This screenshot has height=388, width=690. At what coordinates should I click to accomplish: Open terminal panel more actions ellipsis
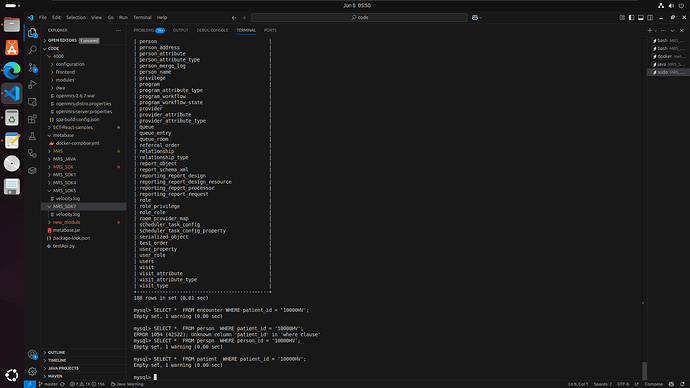pos(663,30)
